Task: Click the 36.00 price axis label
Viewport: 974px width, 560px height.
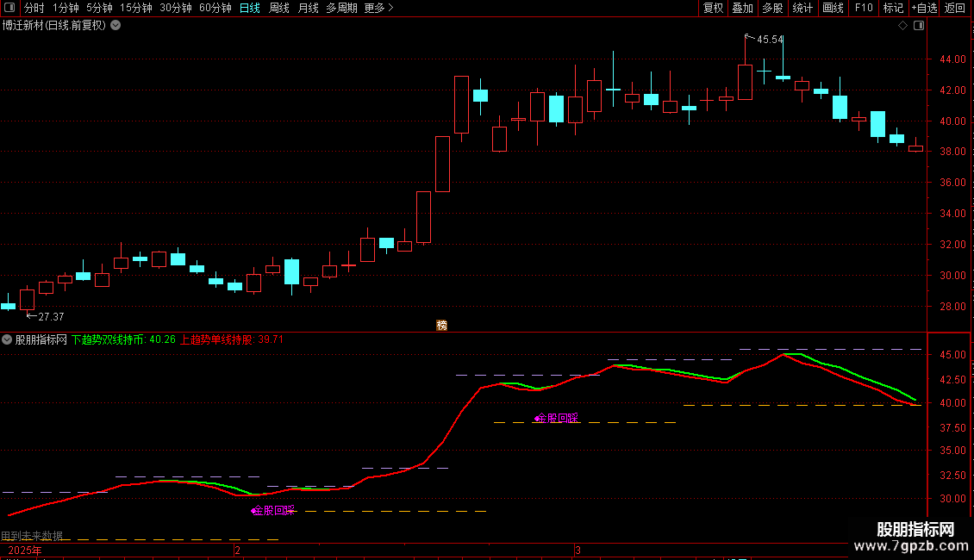Action: click(952, 183)
